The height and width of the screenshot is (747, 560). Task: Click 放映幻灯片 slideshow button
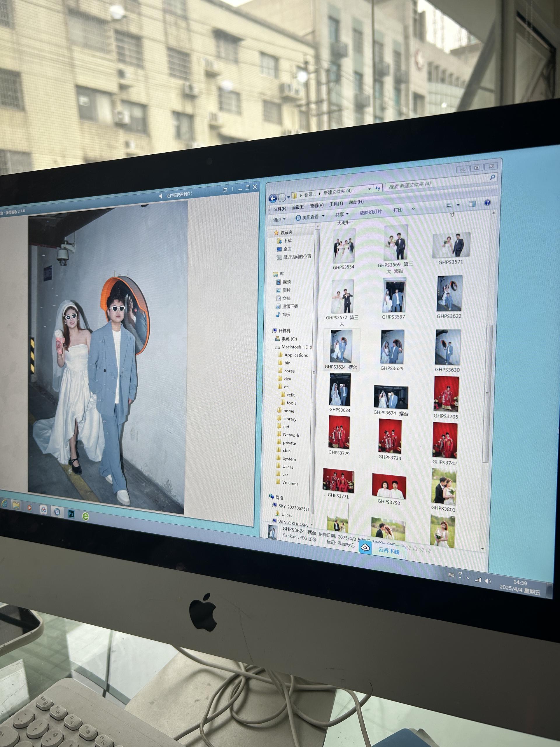[371, 212]
